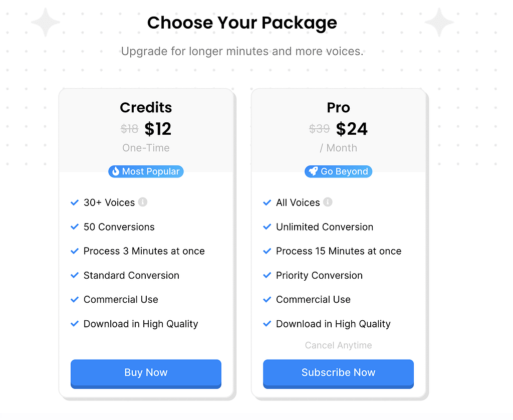This screenshot has height=420, width=513.
Task: Click the Buy Now button
Action: click(x=146, y=374)
